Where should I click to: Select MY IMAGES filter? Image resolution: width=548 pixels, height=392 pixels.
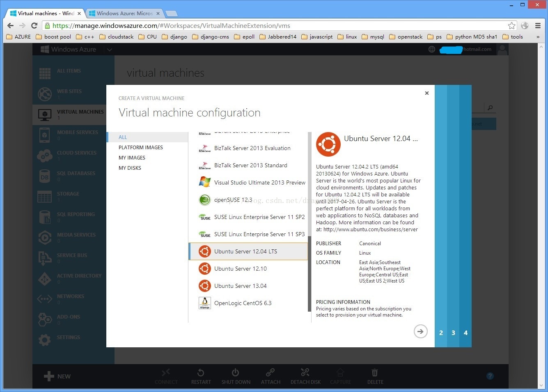(132, 158)
